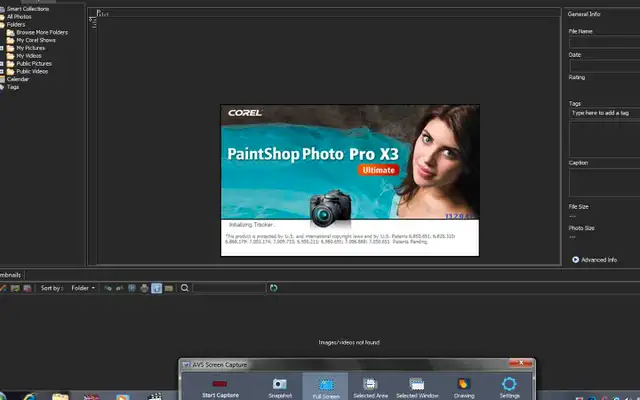This screenshot has width=640, height=400.
Task: Click the organizer search text field
Action: (x=229, y=288)
